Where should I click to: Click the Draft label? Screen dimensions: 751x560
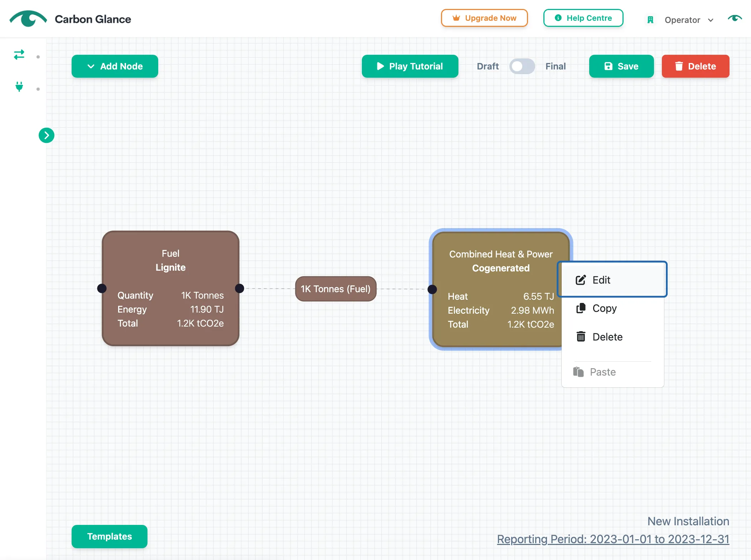click(488, 66)
